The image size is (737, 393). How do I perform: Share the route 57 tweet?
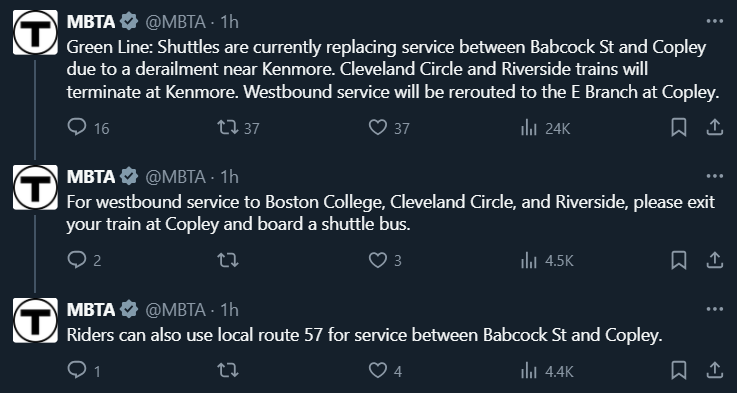pyautogui.click(x=714, y=371)
